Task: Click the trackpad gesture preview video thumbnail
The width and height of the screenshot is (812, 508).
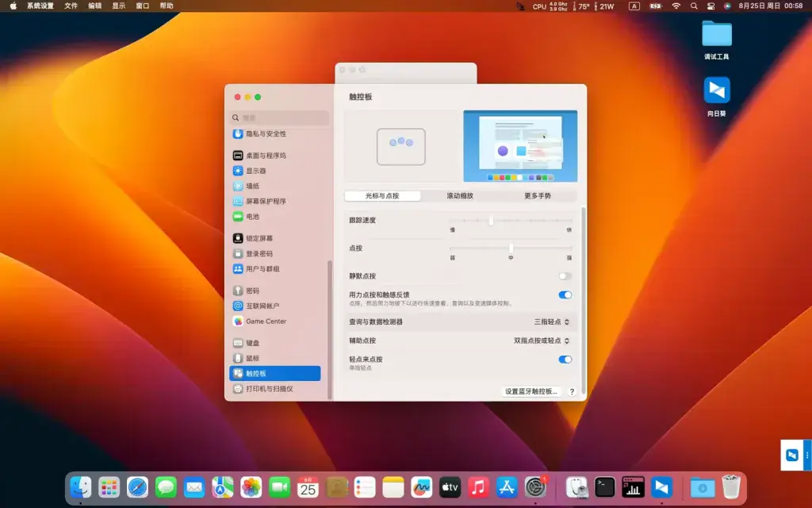Action: [520, 146]
